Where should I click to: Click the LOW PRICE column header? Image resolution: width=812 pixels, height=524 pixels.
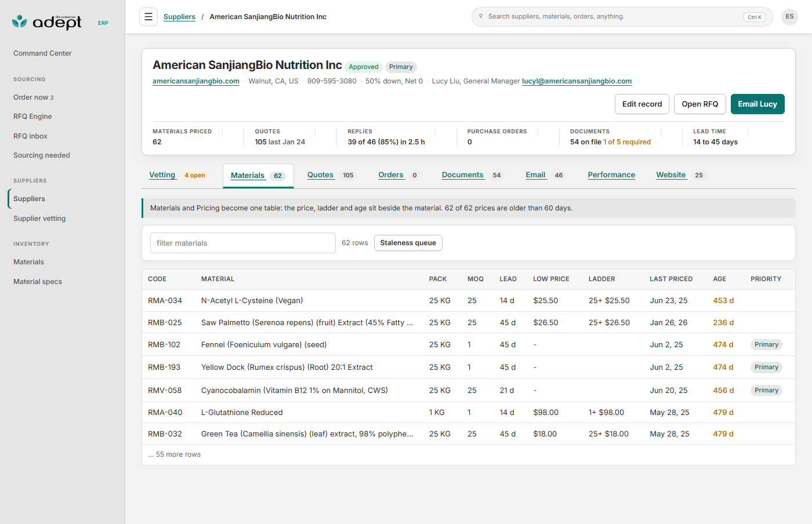[551, 279]
